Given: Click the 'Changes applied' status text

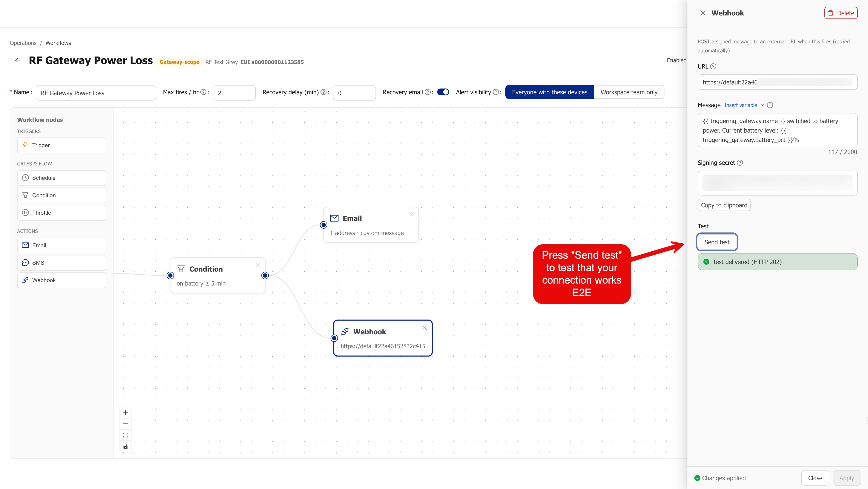Looking at the screenshot, I should [724, 478].
